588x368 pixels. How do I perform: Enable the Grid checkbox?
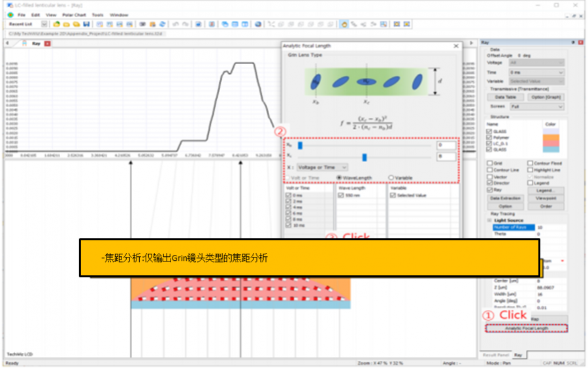click(x=490, y=163)
